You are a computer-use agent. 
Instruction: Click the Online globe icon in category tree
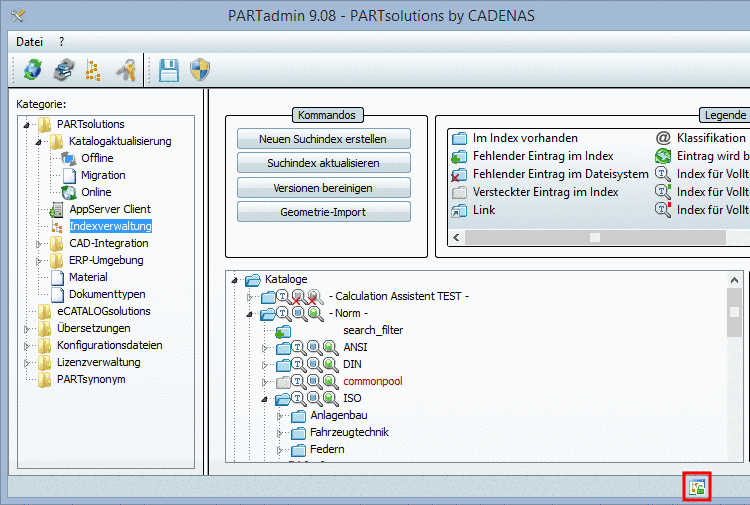point(69,192)
